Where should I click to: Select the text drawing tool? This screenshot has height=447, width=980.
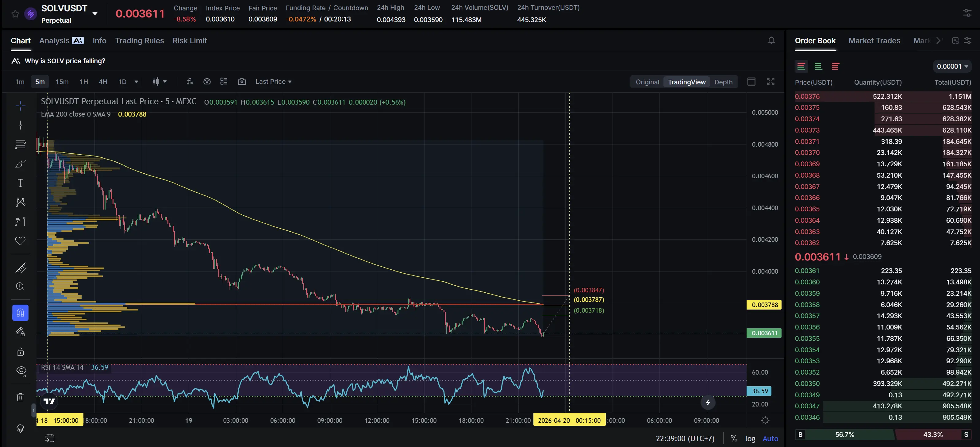21,183
